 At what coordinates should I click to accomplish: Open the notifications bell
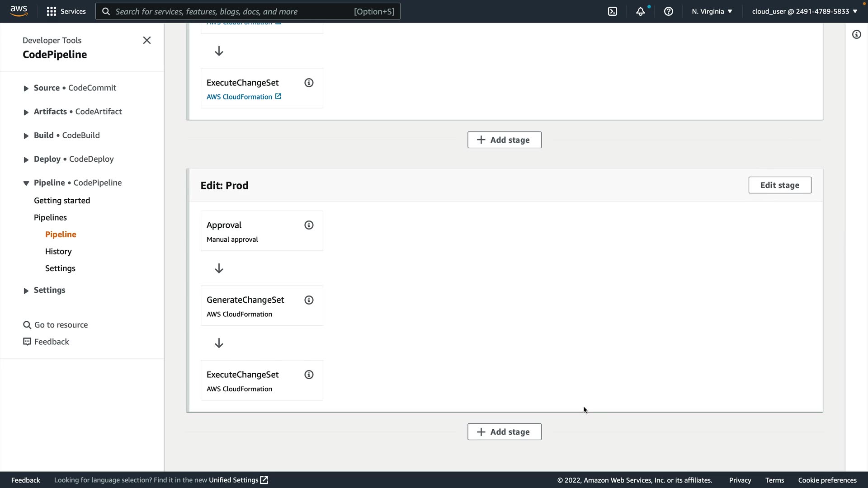click(640, 11)
